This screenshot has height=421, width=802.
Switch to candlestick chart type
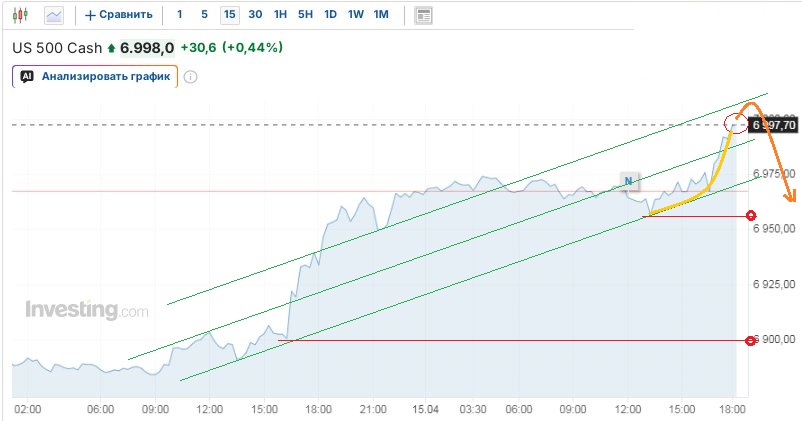(x=23, y=15)
